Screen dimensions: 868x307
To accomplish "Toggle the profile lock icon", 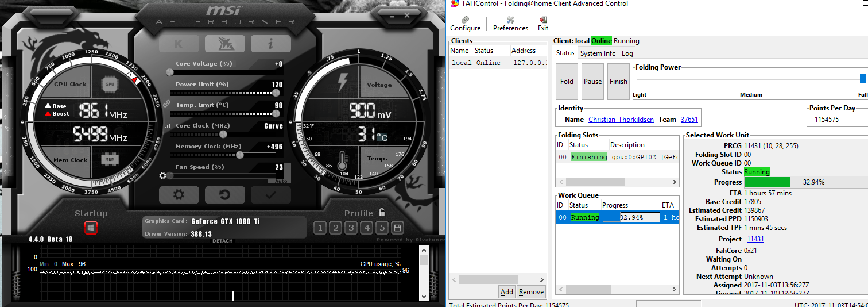I will 382,212.
